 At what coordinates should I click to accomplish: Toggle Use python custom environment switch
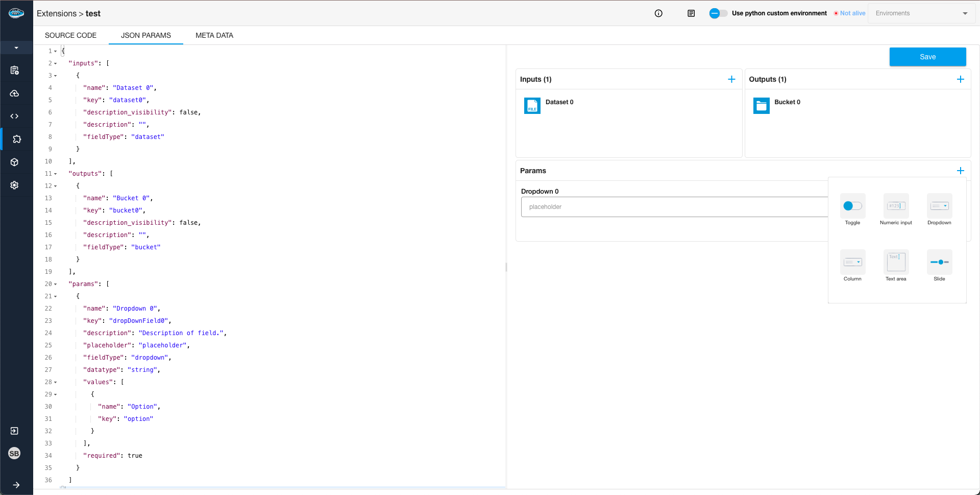point(718,13)
